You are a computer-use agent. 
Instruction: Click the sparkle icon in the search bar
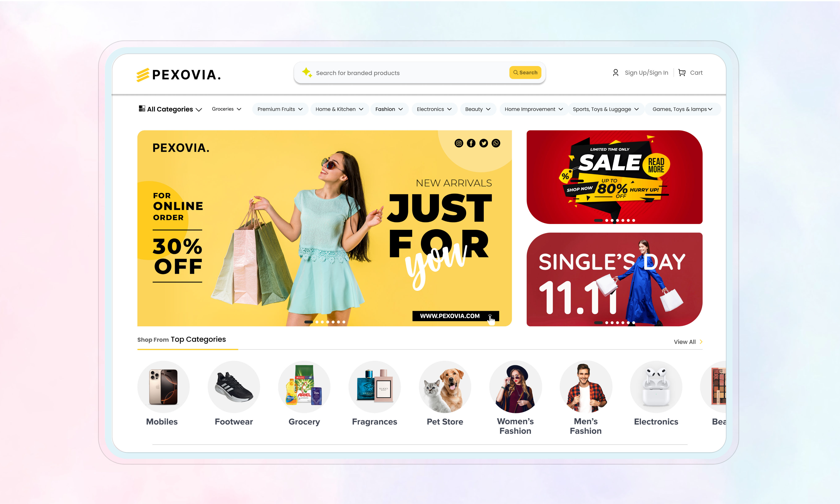click(x=307, y=72)
